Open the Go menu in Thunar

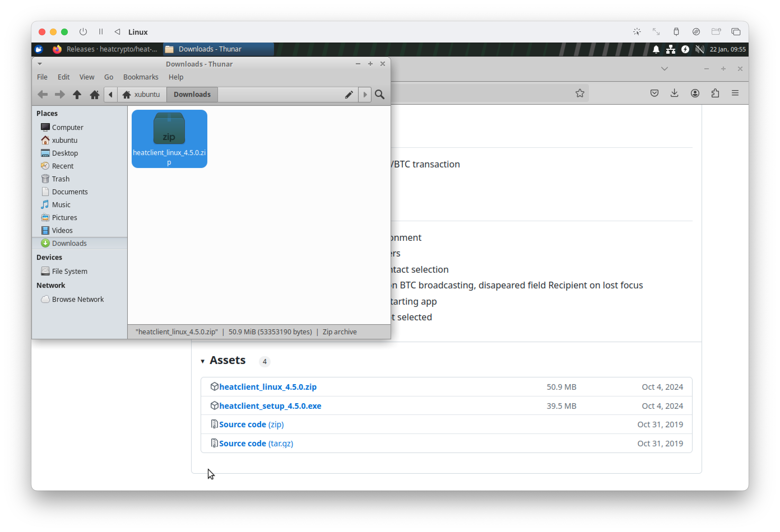point(108,77)
